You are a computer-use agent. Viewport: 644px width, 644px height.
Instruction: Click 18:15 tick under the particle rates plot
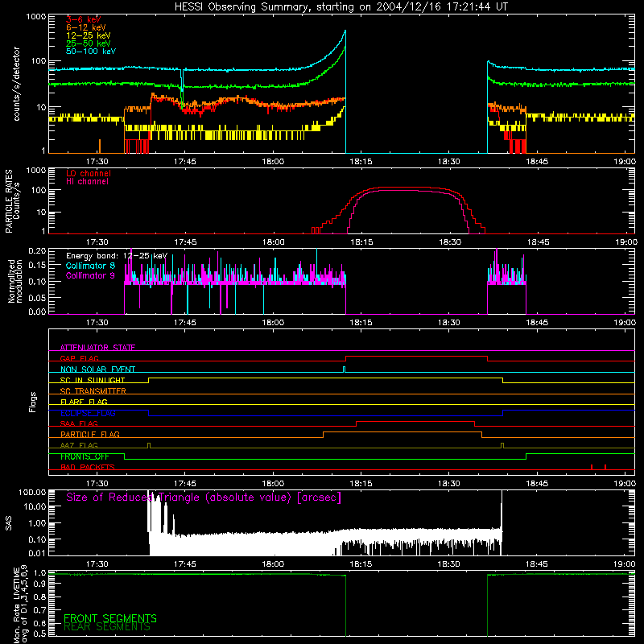tap(361, 242)
